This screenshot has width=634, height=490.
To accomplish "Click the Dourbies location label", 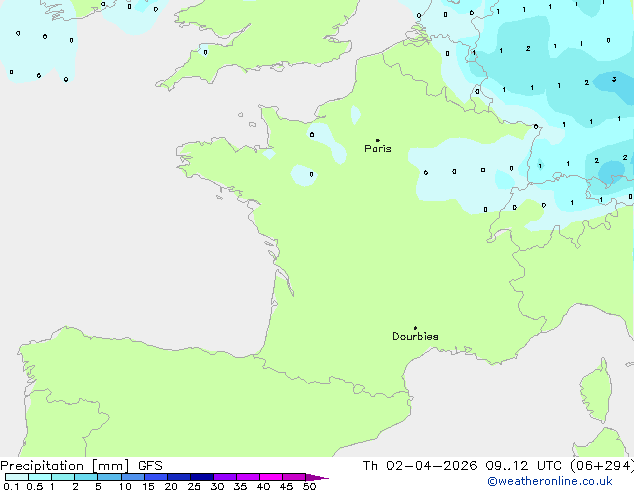I will [415, 336].
